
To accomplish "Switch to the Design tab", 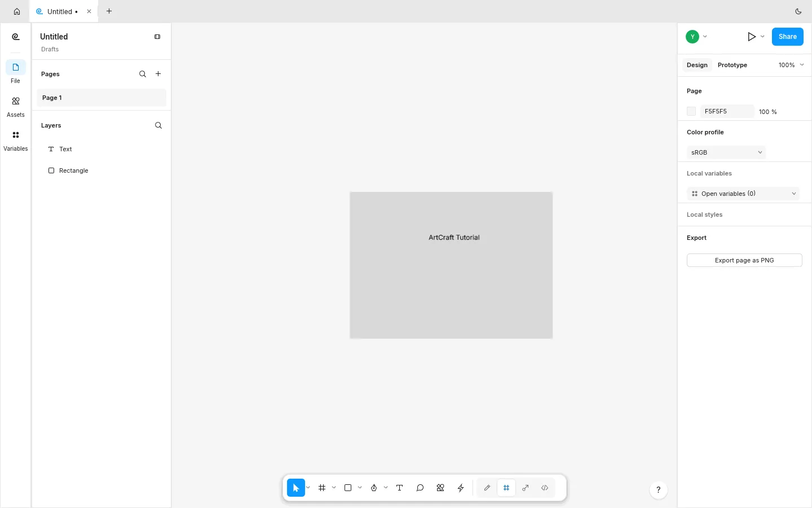I will [697, 65].
